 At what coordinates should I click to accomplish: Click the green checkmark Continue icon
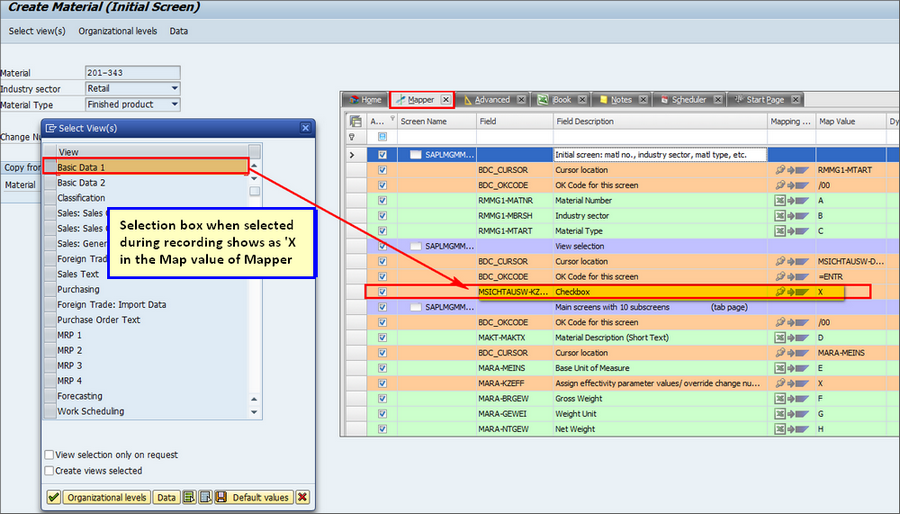(x=53, y=497)
